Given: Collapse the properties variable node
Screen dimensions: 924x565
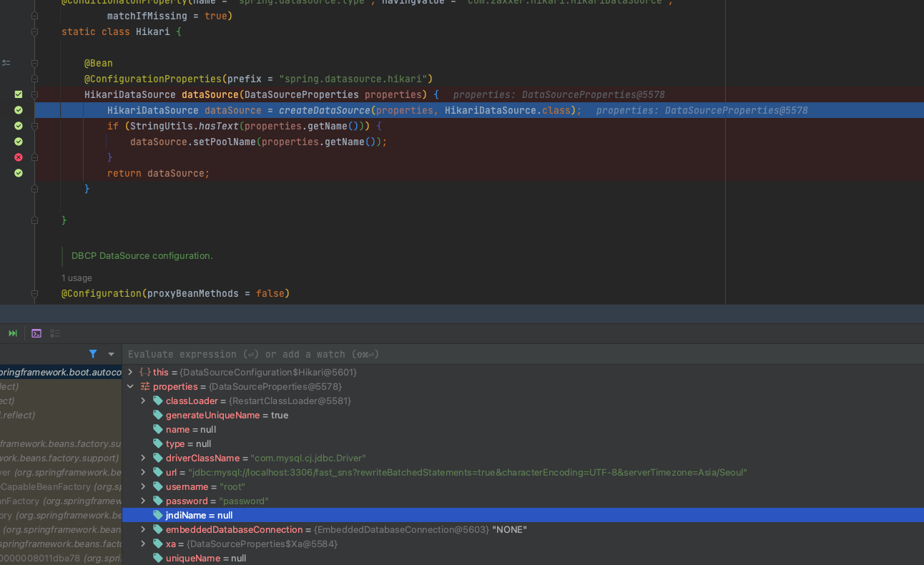Looking at the screenshot, I should coord(130,386).
